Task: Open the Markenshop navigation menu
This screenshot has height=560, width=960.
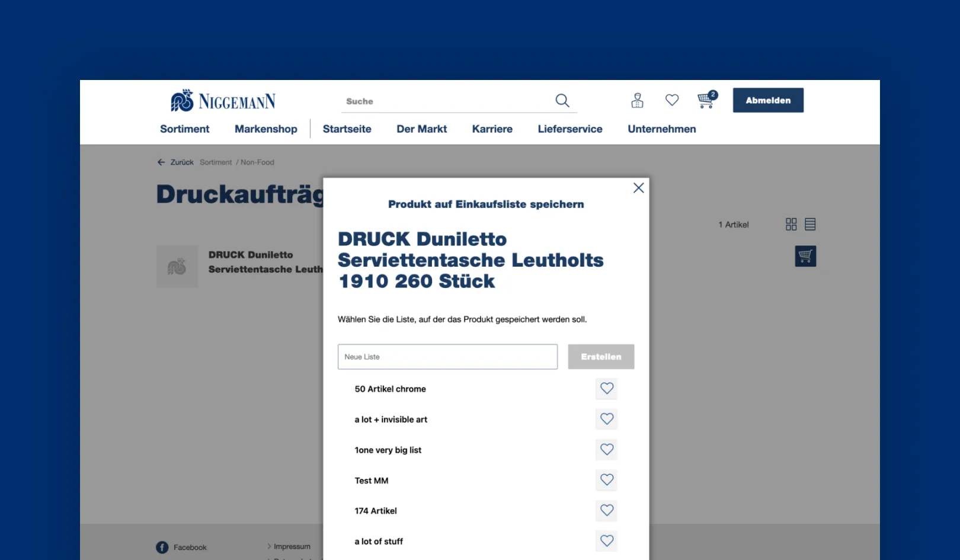Action: coord(265,129)
